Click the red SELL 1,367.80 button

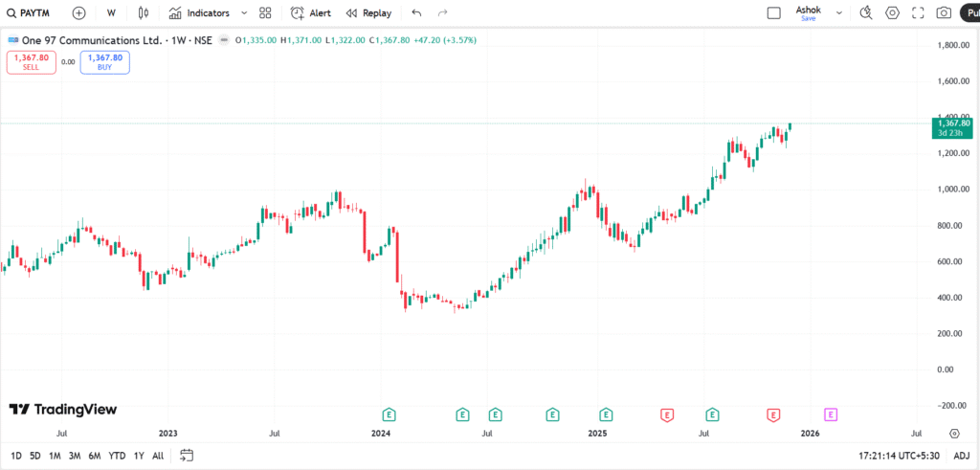[31, 62]
